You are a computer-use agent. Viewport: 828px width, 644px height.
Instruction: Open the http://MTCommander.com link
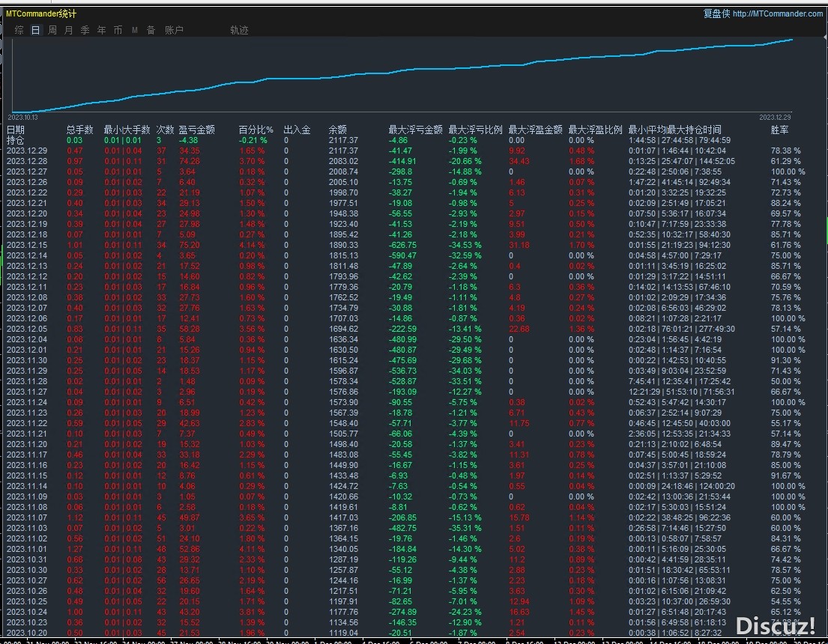(777, 13)
